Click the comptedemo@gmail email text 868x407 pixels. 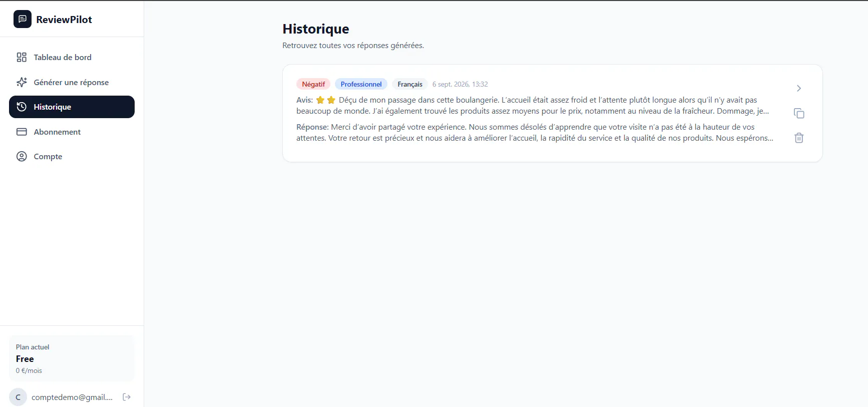coord(72,397)
